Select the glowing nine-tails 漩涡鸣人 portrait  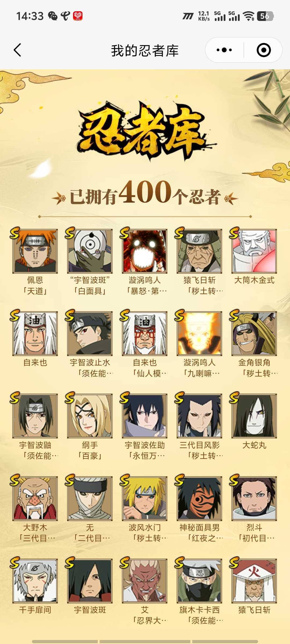pos(199,334)
